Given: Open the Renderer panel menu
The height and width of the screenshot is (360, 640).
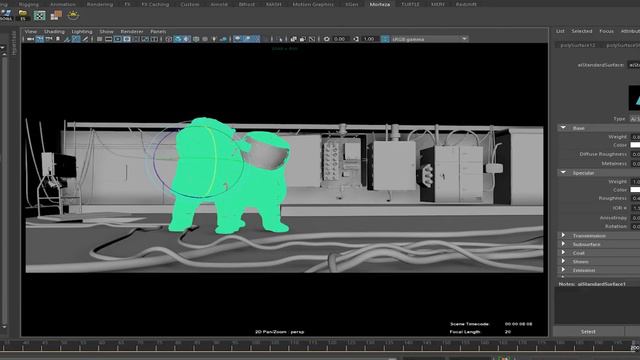Looking at the screenshot, I should (x=132, y=31).
